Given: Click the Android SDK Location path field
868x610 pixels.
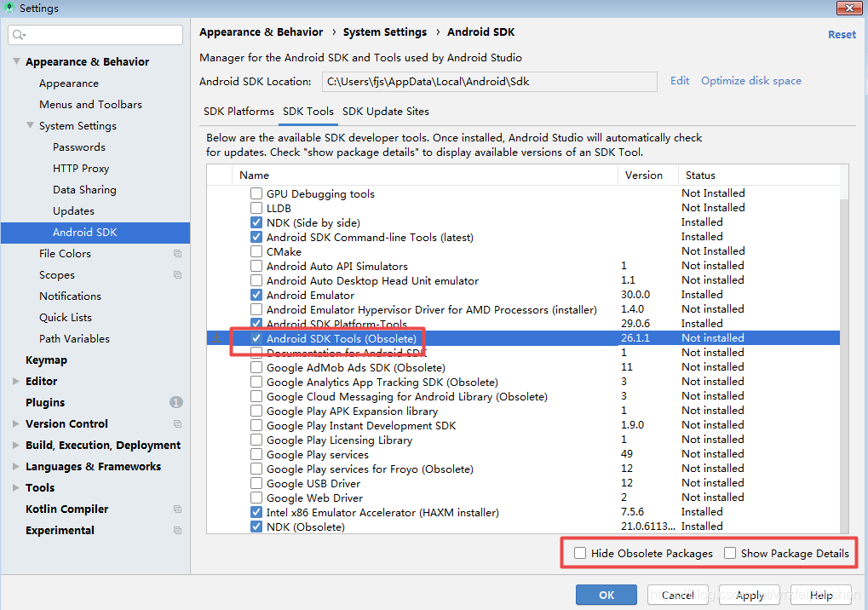Looking at the screenshot, I should [x=489, y=82].
